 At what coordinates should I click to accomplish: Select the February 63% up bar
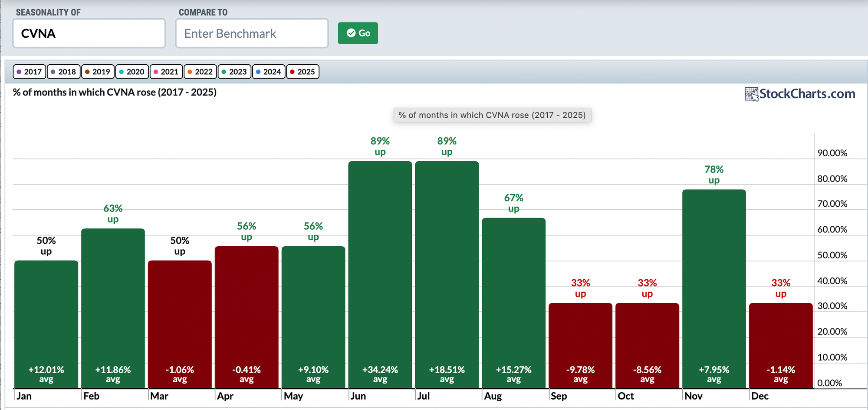[x=113, y=308]
